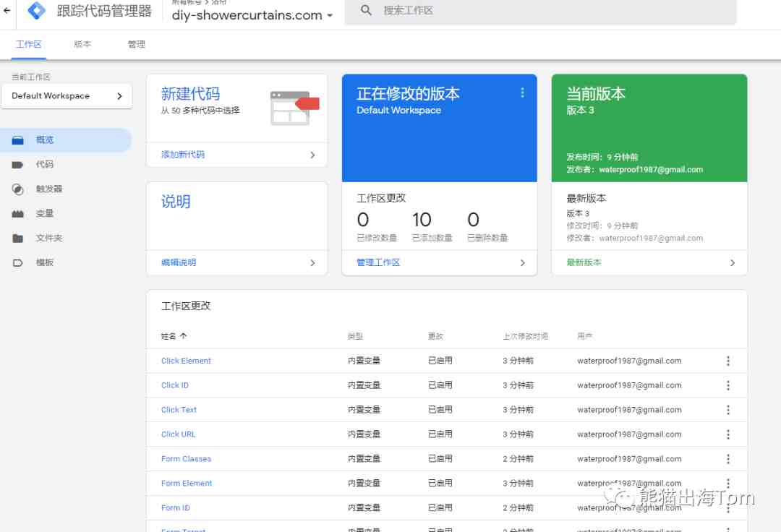
Task: Click the green 最新版本 link
Action: click(x=584, y=263)
